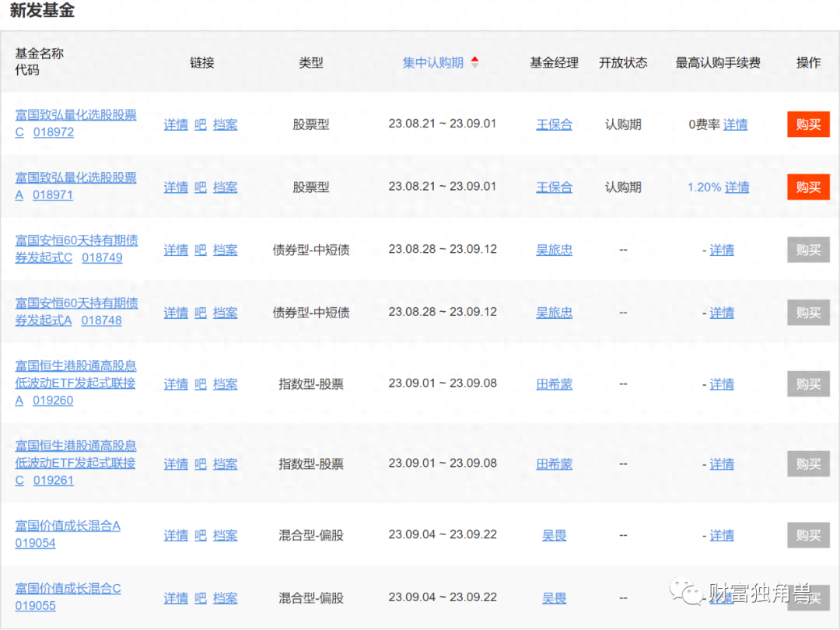Image resolution: width=840 pixels, height=630 pixels.
Task: View fund manager 王保合 in first row
Action: tap(554, 124)
